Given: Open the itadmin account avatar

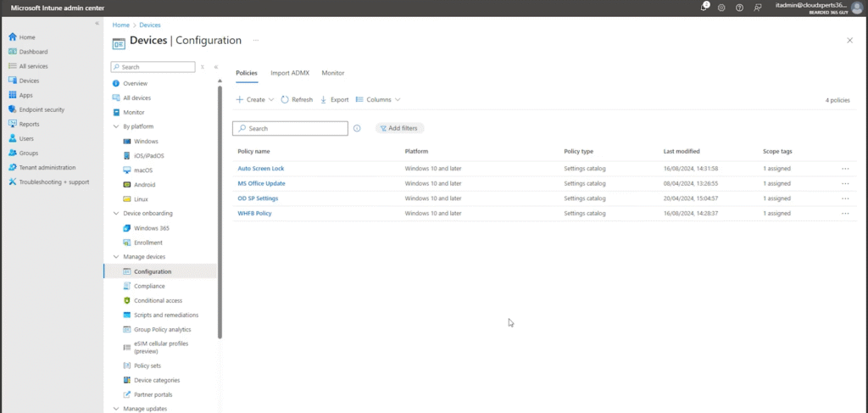Looking at the screenshot, I should pyautogui.click(x=857, y=8).
